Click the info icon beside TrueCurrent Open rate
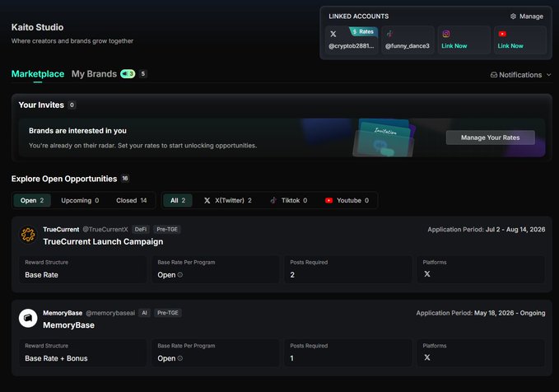Screen dimensions: 559x392 pyautogui.click(x=180, y=275)
